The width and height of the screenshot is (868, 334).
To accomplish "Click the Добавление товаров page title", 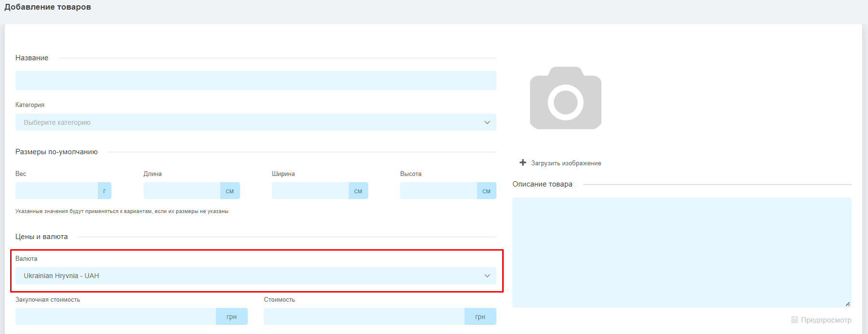I will pos(48,7).
